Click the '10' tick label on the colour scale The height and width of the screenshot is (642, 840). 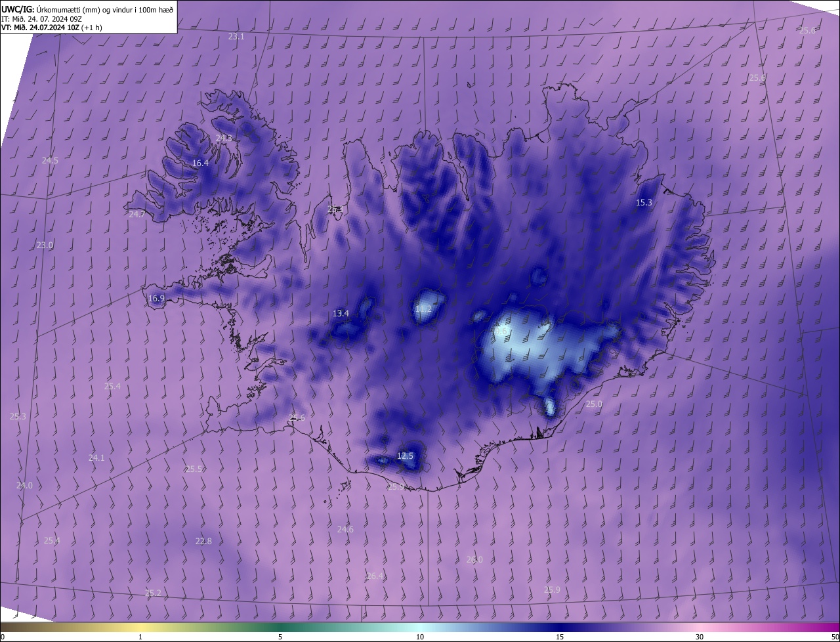(x=420, y=637)
